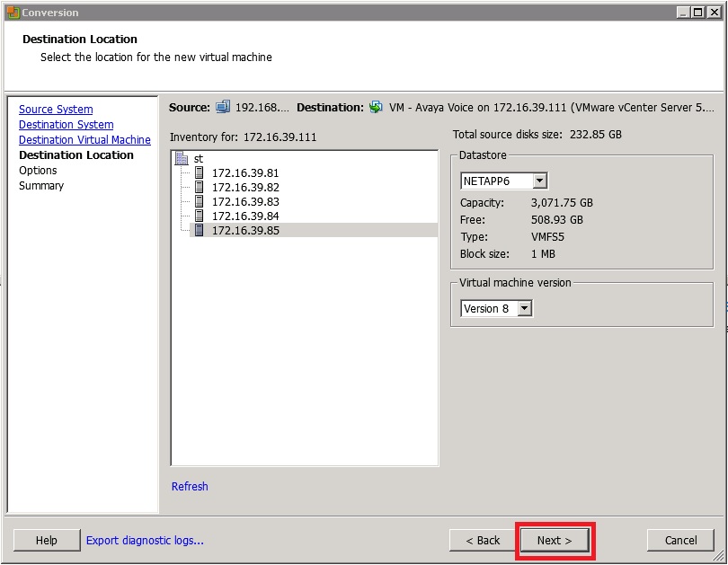Open the Version 8 dropdown
The width and height of the screenshot is (728, 565).
[525, 308]
